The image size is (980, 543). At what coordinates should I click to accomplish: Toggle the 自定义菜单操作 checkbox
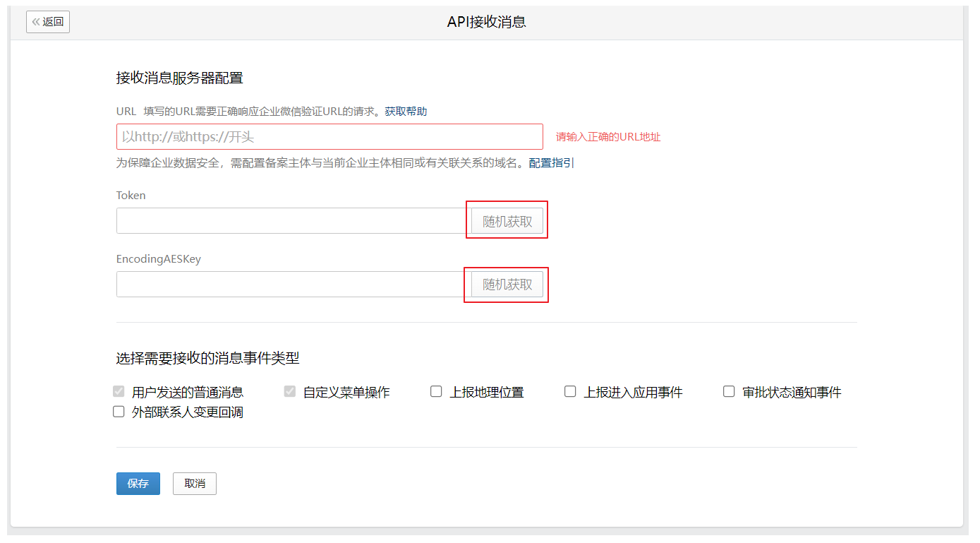point(290,392)
